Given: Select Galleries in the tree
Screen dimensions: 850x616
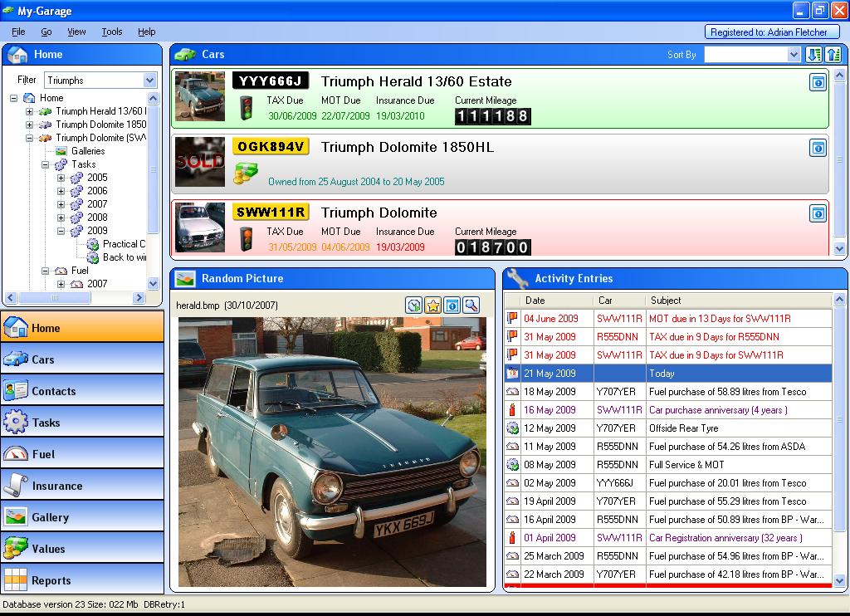Looking at the screenshot, I should (87, 151).
